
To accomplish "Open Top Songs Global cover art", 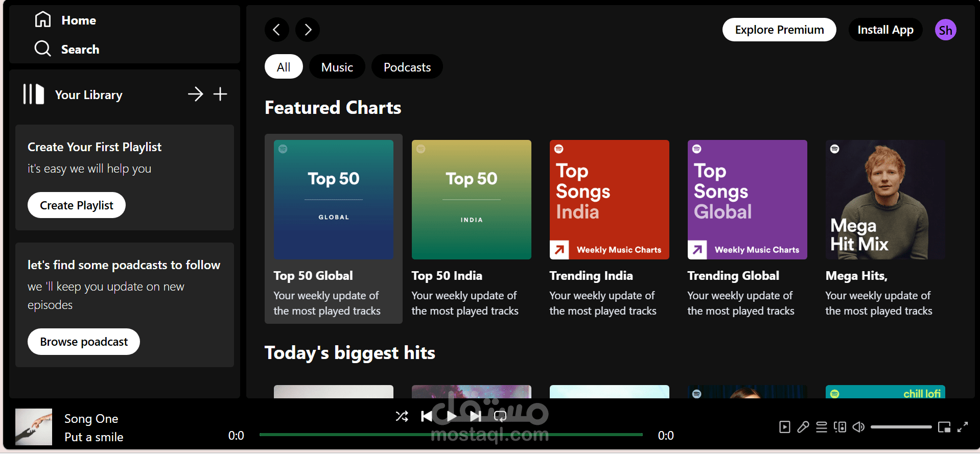I will [x=748, y=200].
